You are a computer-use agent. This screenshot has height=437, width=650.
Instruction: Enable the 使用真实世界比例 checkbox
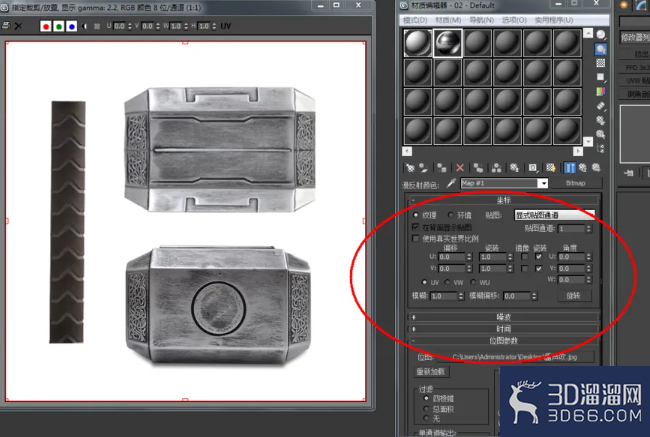[415, 238]
